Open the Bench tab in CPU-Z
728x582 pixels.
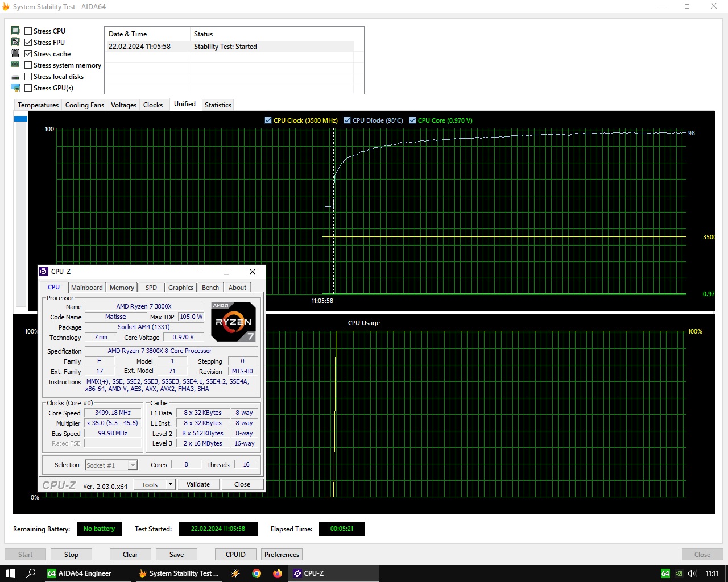[210, 288]
